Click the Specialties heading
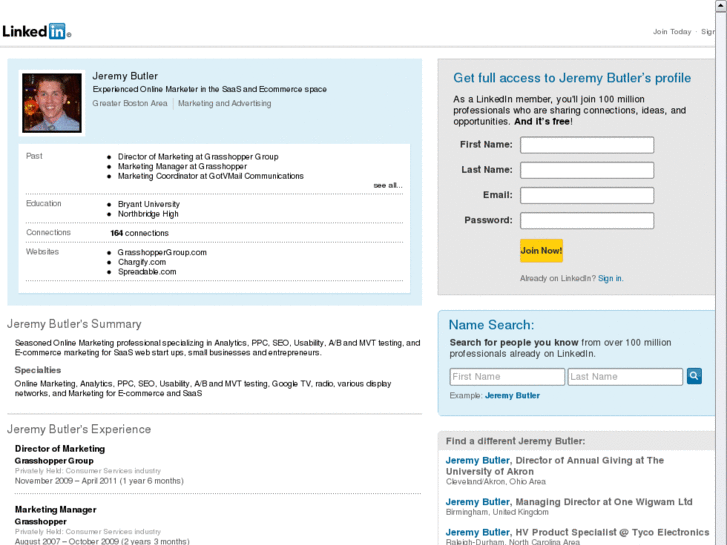 (x=38, y=370)
